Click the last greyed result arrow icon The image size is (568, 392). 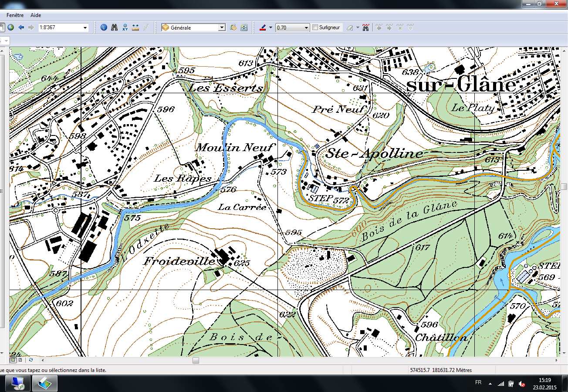[x=410, y=27]
